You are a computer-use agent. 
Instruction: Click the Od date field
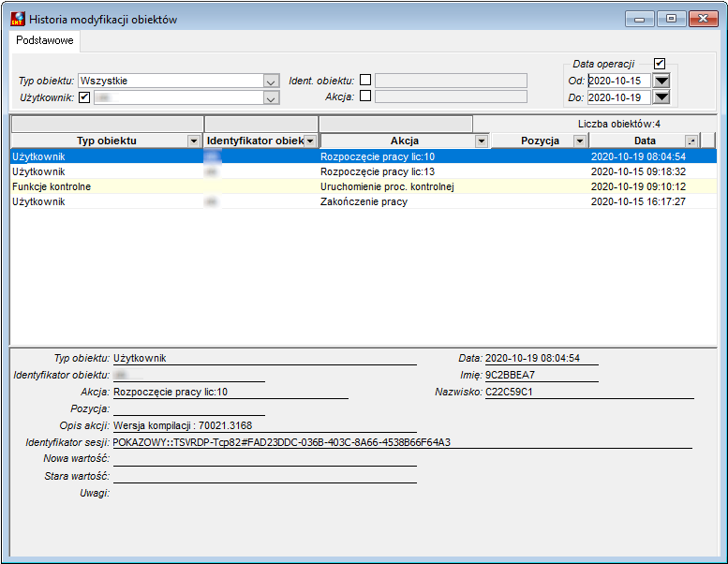pyautogui.click(x=619, y=81)
